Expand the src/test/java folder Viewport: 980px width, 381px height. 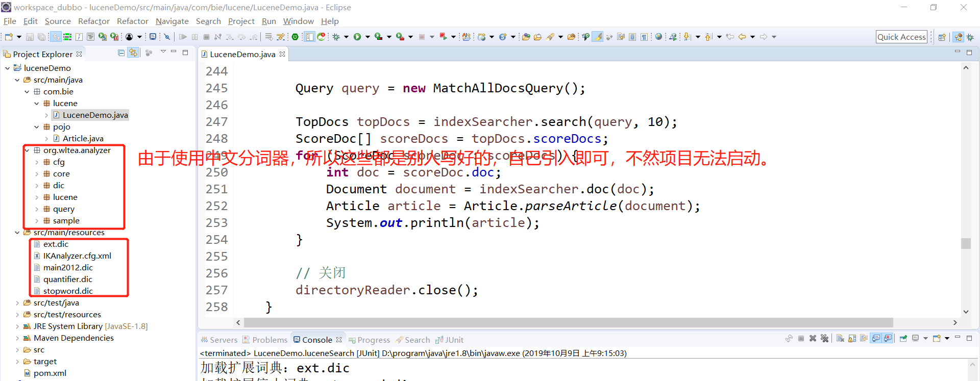(x=17, y=302)
